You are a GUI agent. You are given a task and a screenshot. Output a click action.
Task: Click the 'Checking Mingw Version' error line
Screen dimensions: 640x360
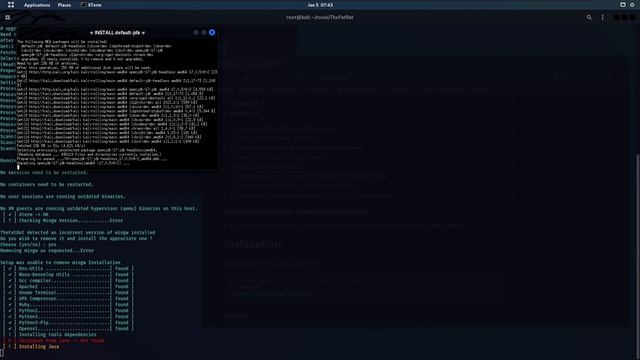click(63, 220)
